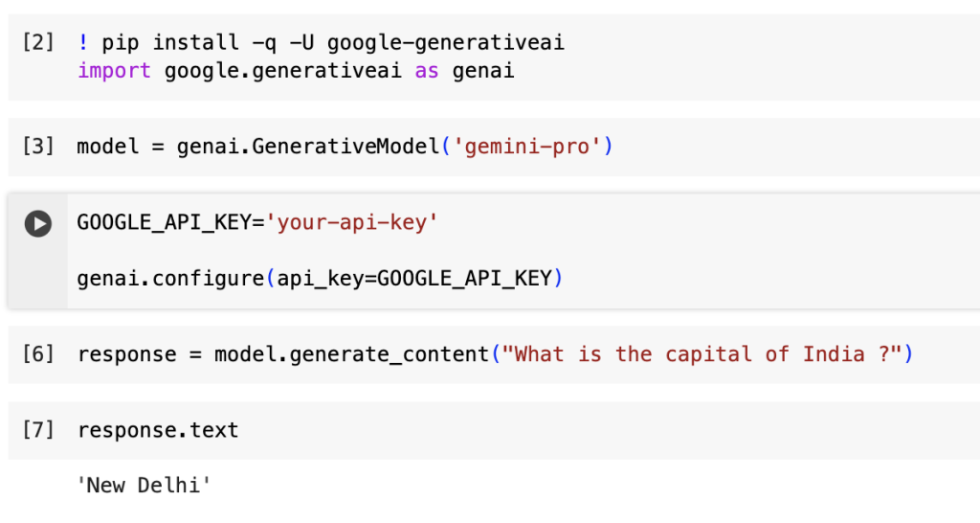Click the blank line in the API key cell
Screen dimensions: 980x523
(287, 251)
